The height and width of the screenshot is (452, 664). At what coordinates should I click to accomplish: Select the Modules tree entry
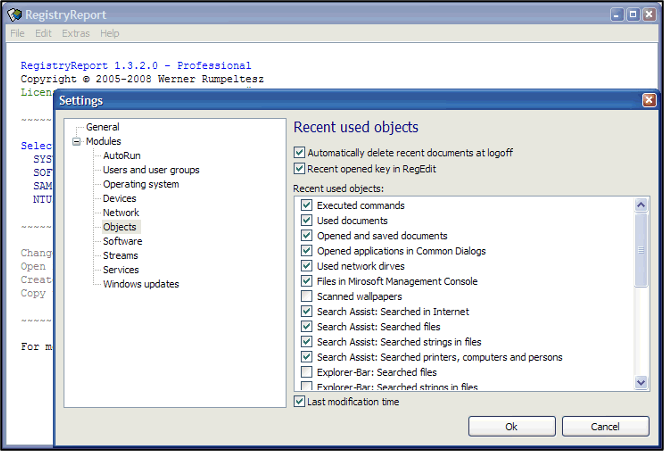click(103, 141)
